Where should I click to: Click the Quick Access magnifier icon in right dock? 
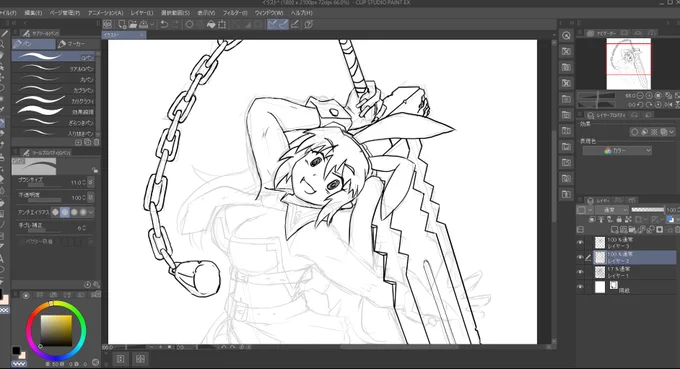point(566,36)
